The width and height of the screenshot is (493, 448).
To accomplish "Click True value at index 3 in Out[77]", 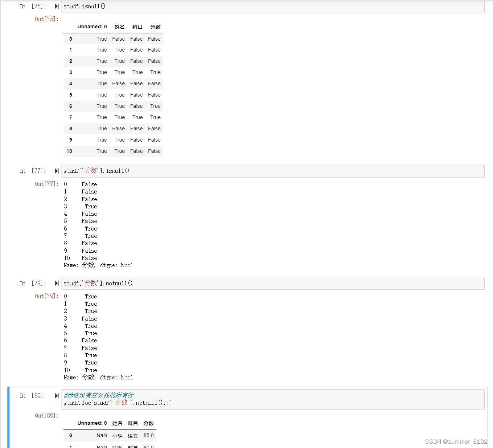I will point(91,207).
